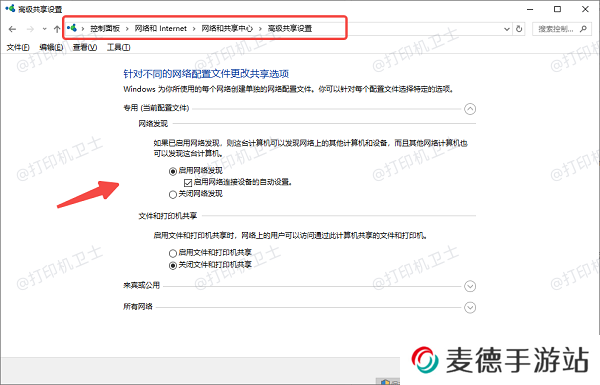The height and width of the screenshot is (385, 600).
Task: Click the magnifier search icon
Action: tap(583, 29)
